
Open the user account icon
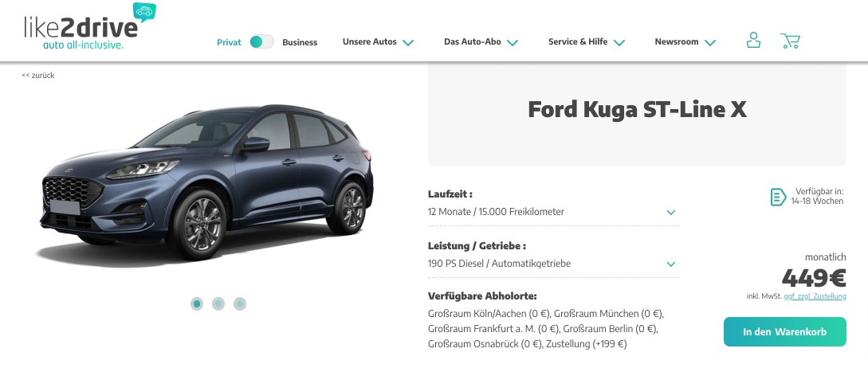tap(753, 41)
